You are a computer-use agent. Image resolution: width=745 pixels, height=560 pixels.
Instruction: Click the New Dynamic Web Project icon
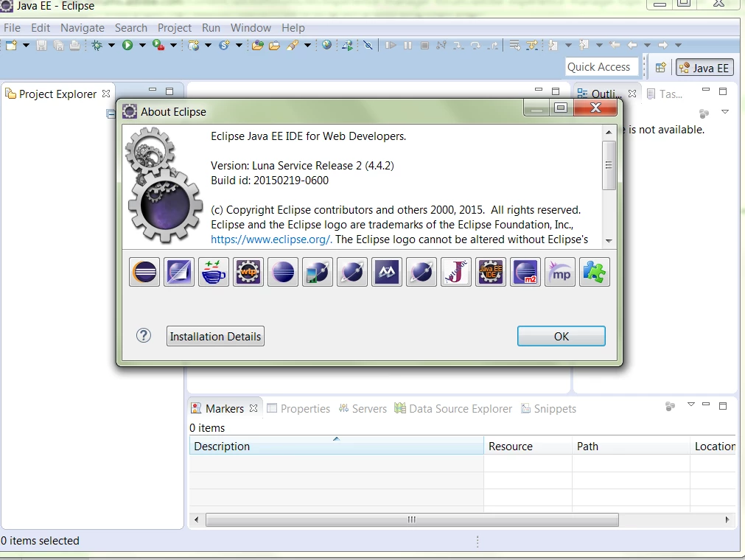[193, 45]
